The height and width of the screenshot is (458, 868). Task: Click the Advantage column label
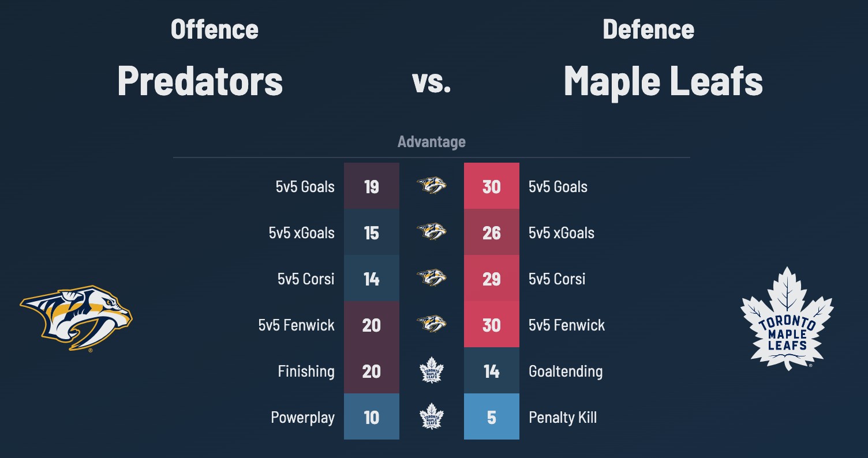point(432,142)
